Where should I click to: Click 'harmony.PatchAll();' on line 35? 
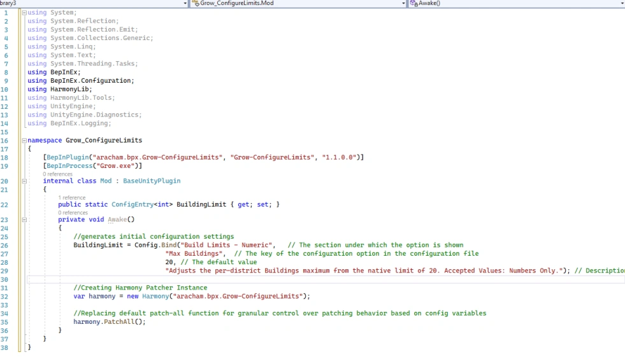[x=110, y=322]
